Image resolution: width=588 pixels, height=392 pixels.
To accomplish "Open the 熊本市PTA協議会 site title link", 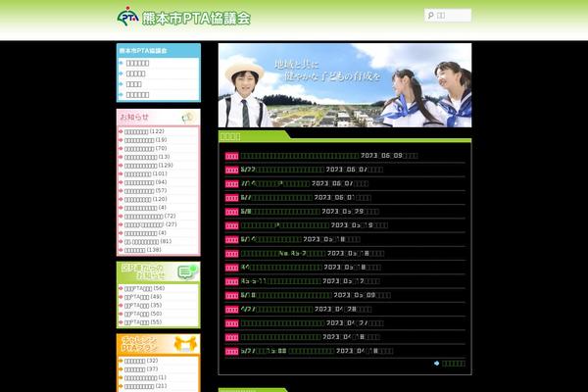I will pyautogui.click(x=196, y=18).
